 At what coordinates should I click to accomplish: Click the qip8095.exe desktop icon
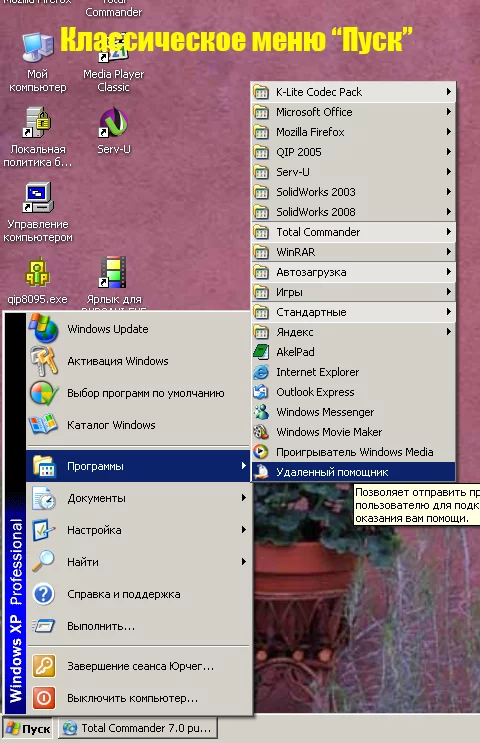point(38,272)
